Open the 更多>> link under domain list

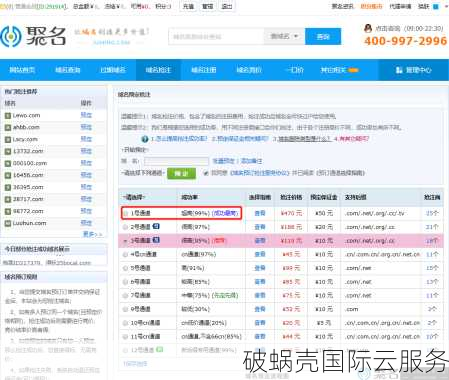click(92, 234)
